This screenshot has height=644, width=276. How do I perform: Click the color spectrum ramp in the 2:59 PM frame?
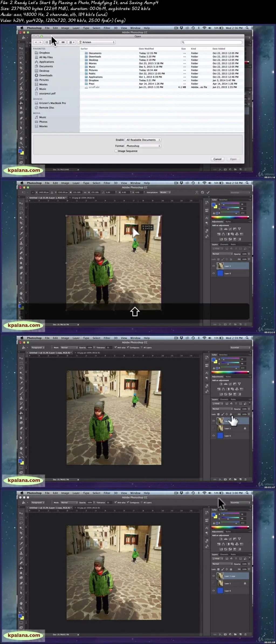(x=230, y=372)
